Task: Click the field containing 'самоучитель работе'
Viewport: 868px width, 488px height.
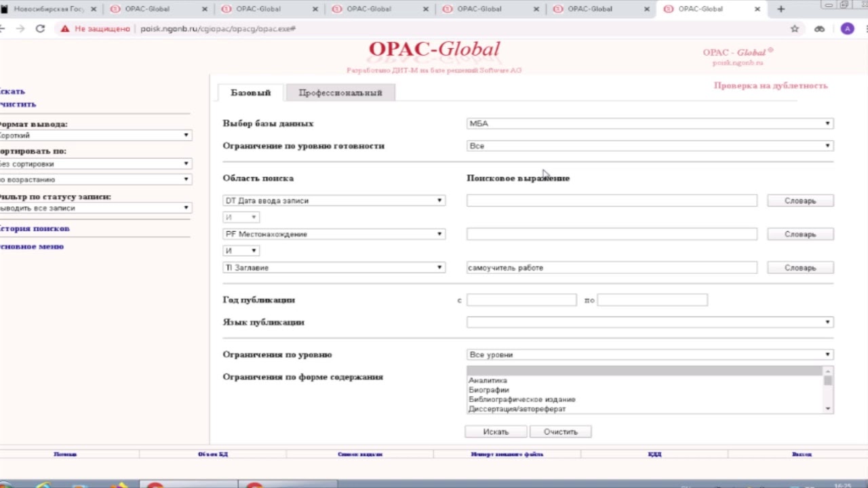Action: [612, 268]
